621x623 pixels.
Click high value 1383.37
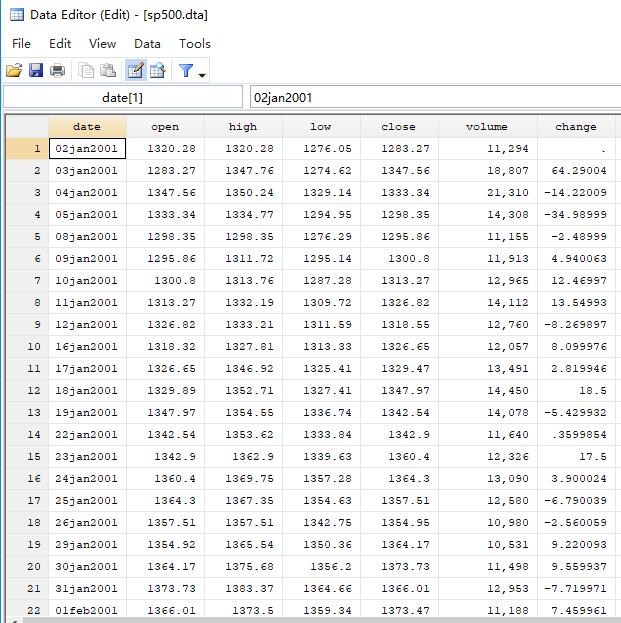point(243,588)
